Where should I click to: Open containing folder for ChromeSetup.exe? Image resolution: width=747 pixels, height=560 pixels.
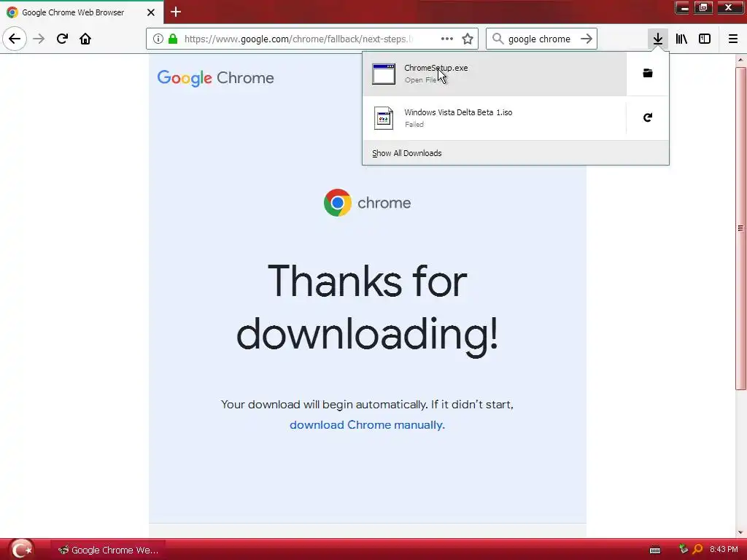tap(648, 74)
